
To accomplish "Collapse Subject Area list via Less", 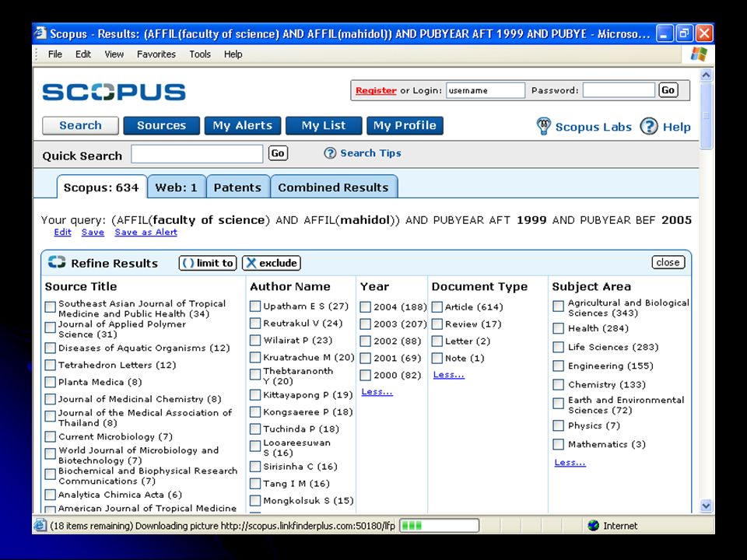I will point(570,462).
